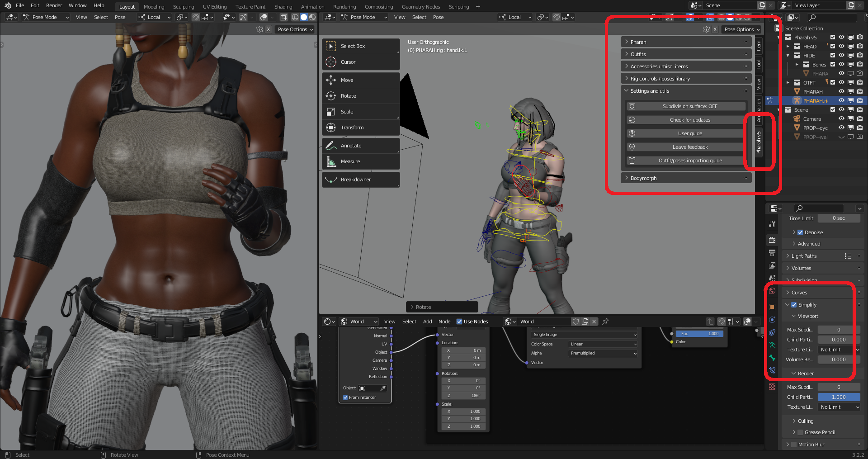Toggle the Denoise checkbox
Image resolution: width=868 pixels, height=459 pixels.
800,232
